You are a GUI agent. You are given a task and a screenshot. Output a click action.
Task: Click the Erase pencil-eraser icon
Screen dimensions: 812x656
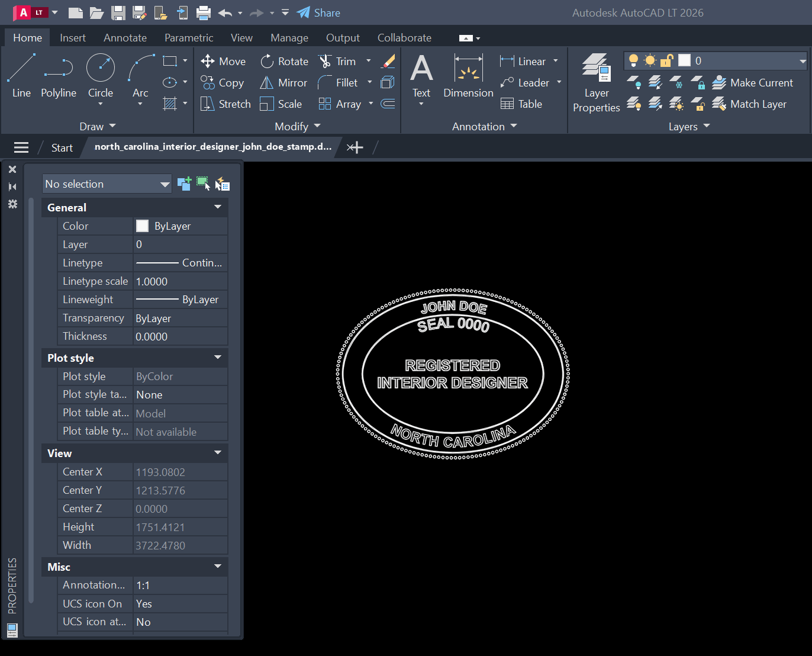coord(388,61)
